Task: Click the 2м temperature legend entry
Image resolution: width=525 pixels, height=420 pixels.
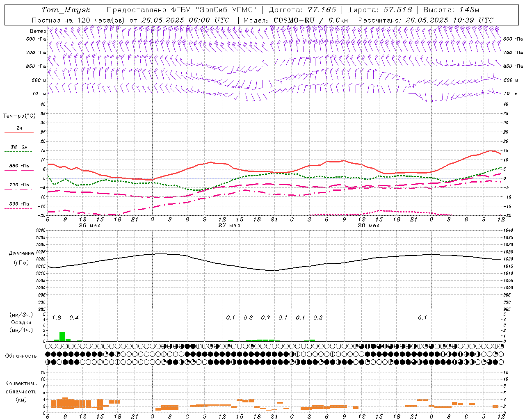Action: click(19, 128)
